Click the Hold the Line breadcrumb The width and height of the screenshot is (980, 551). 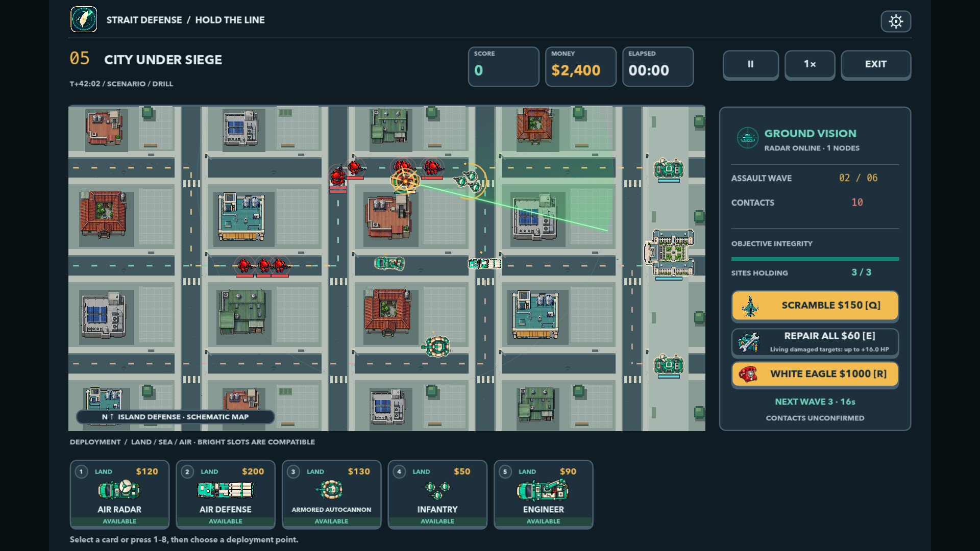230,20
